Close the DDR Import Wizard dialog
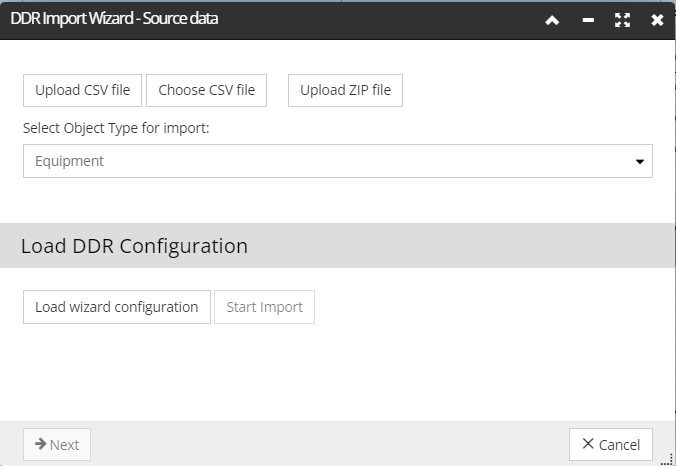This screenshot has height=466, width=676. (657, 20)
